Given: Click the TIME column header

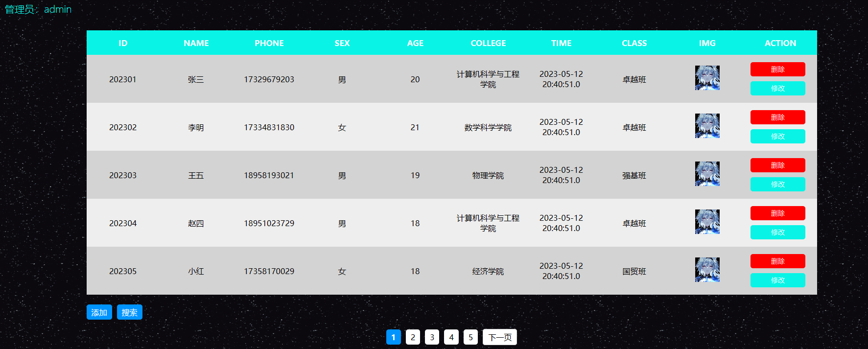Looking at the screenshot, I should (x=561, y=43).
